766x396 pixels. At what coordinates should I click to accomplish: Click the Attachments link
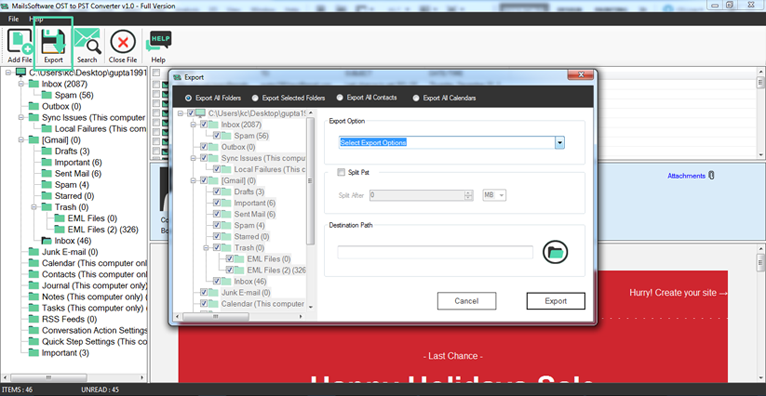click(x=686, y=176)
